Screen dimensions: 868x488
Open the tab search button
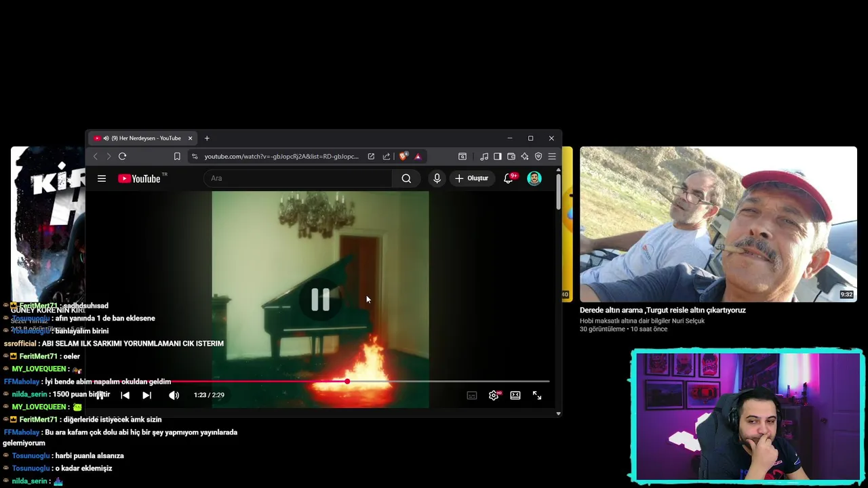click(x=462, y=157)
